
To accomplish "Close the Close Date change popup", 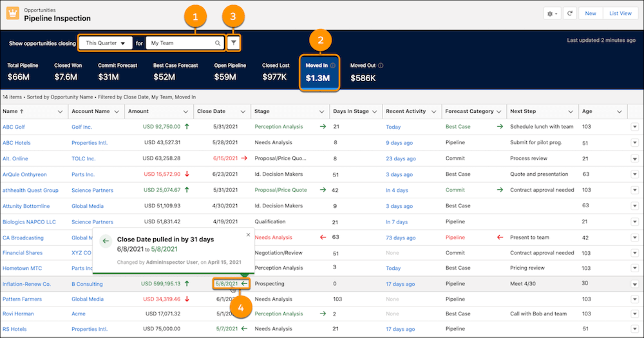I will pyautogui.click(x=249, y=235).
